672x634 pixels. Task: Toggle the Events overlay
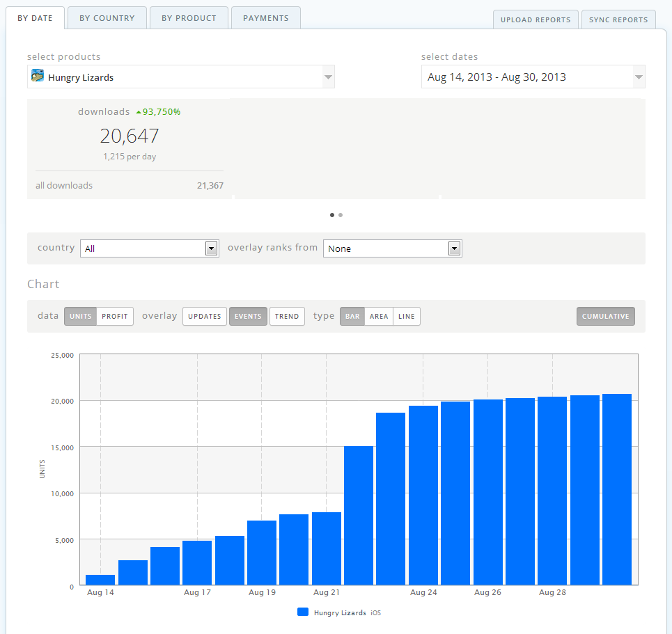pyautogui.click(x=248, y=316)
